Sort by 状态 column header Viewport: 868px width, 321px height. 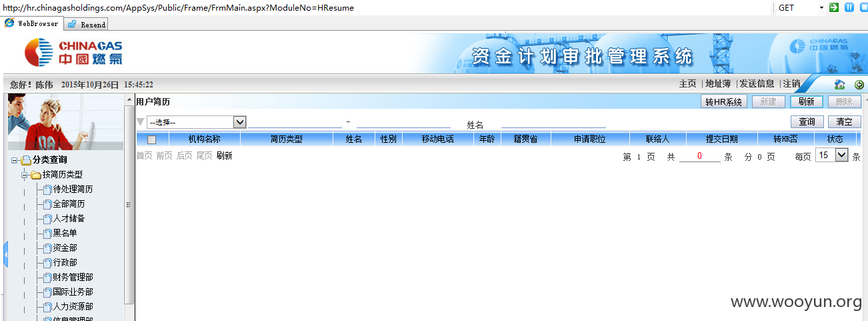835,139
